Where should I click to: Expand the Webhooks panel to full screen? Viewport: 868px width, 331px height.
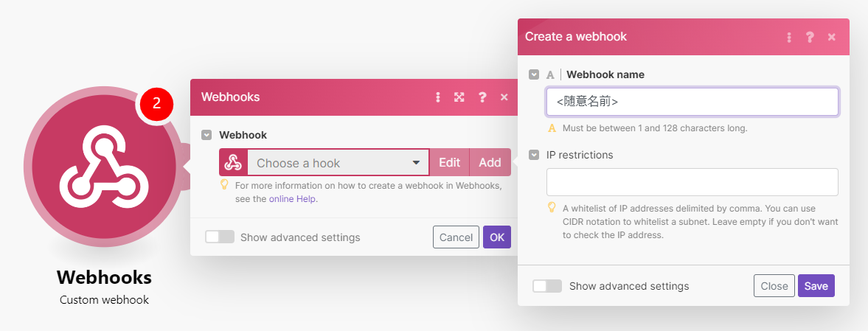tap(459, 97)
